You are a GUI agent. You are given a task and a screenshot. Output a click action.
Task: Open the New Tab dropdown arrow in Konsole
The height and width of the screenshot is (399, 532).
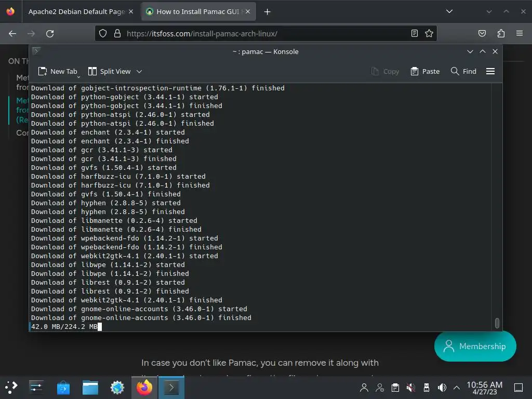[78, 77]
